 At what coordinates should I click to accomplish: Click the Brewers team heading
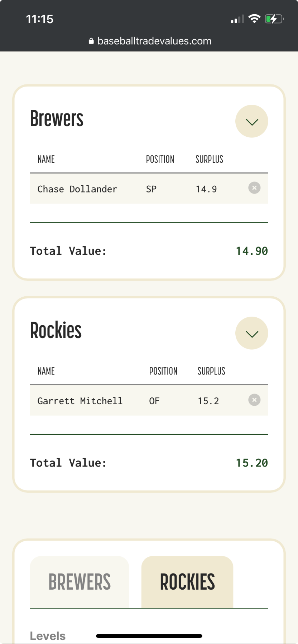(x=57, y=119)
